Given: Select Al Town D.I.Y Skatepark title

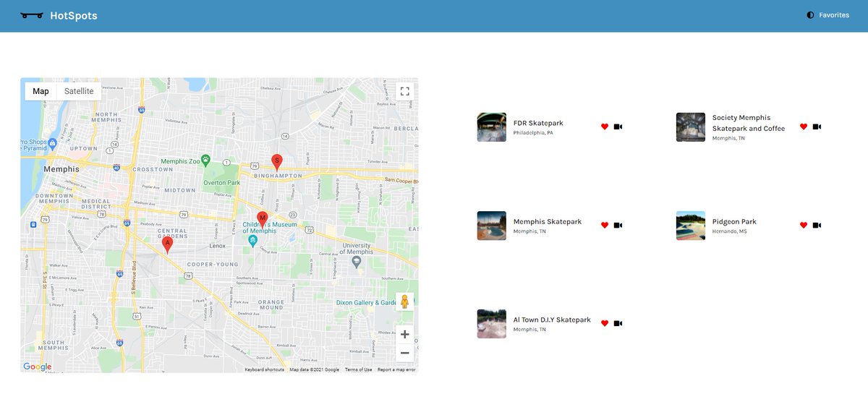Looking at the screenshot, I should pyautogui.click(x=552, y=320).
